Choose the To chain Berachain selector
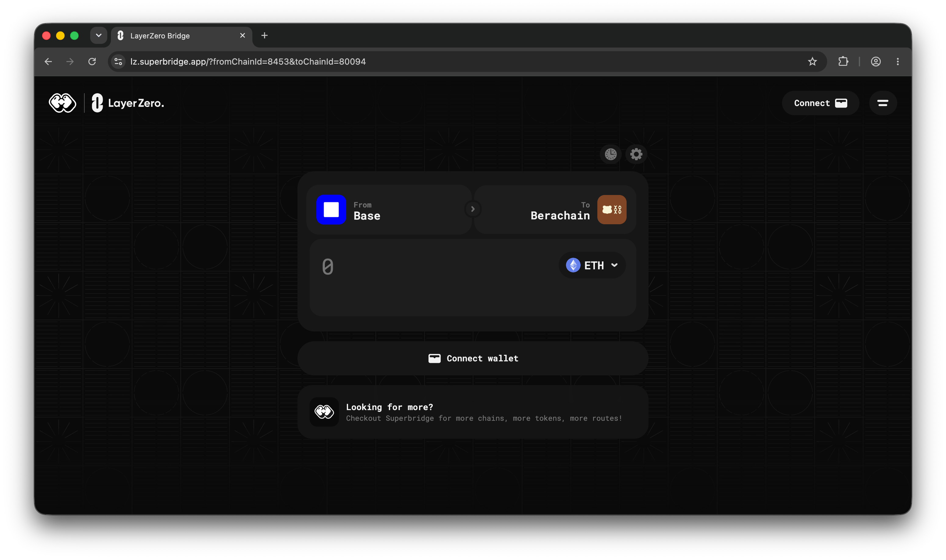Image resolution: width=946 pixels, height=560 pixels. pos(555,209)
